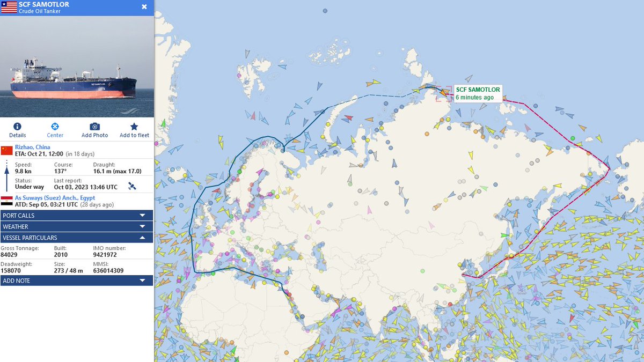Image resolution: width=644 pixels, height=362 pixels.
Task: Click the Egypt flag icon
Action: pos(6,201)
